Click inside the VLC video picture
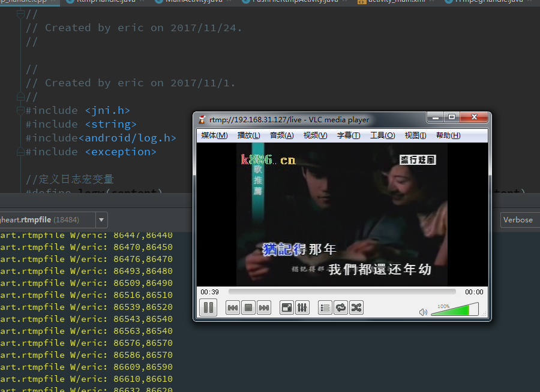 pos(342,215)
